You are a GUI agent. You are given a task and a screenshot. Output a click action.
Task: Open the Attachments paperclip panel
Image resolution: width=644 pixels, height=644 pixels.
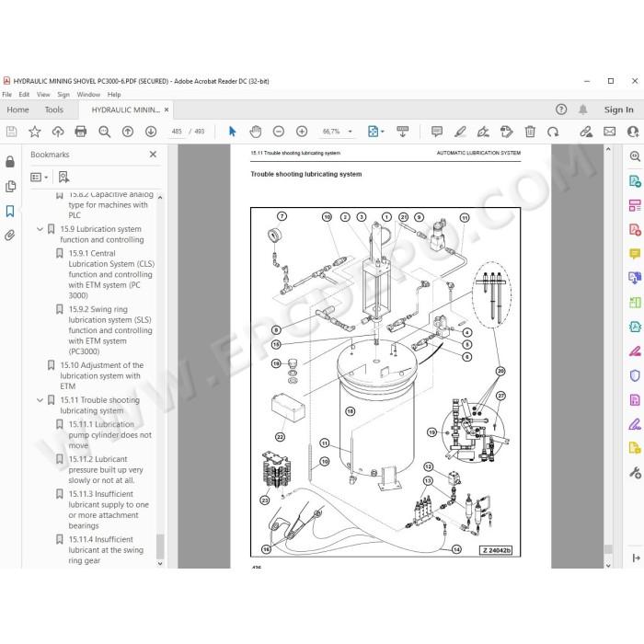10,236
